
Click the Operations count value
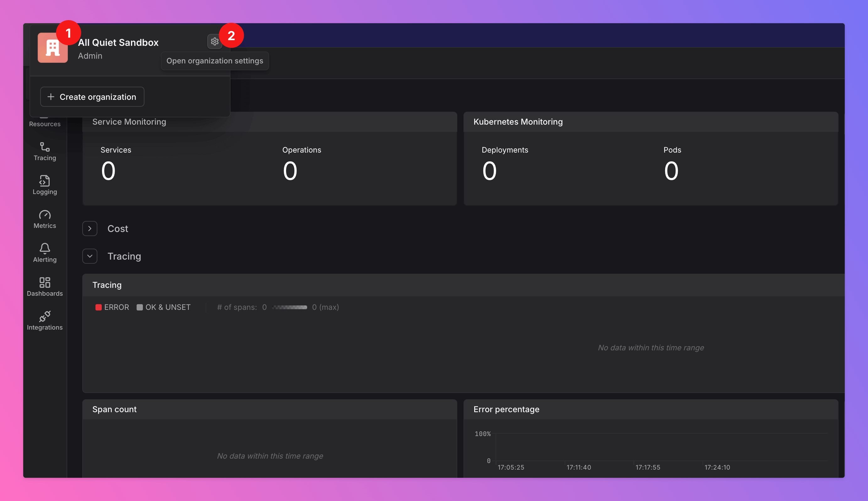coord(290,171)
